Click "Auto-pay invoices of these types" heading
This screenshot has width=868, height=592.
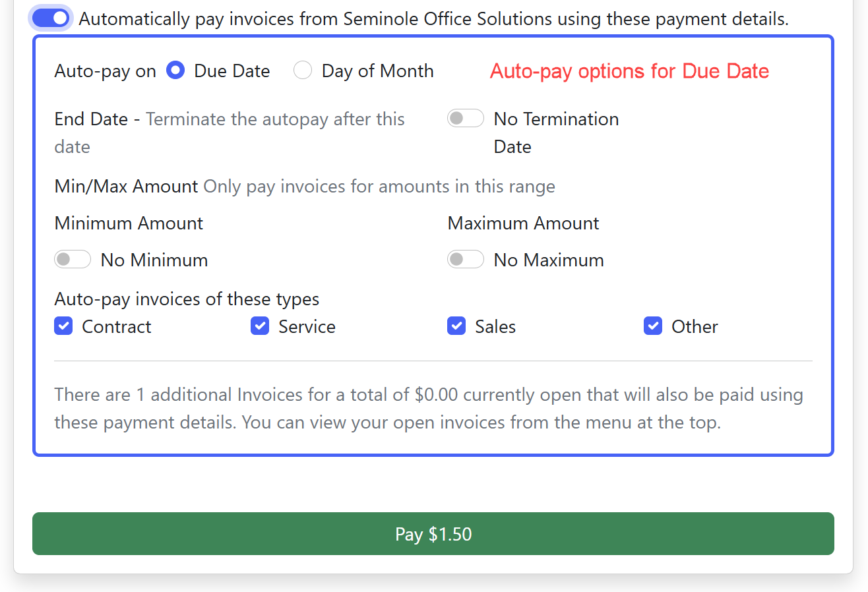coord(187,299)
